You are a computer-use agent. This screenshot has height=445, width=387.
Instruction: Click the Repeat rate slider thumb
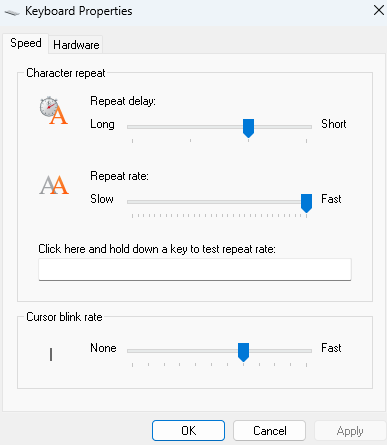[306, 203]
